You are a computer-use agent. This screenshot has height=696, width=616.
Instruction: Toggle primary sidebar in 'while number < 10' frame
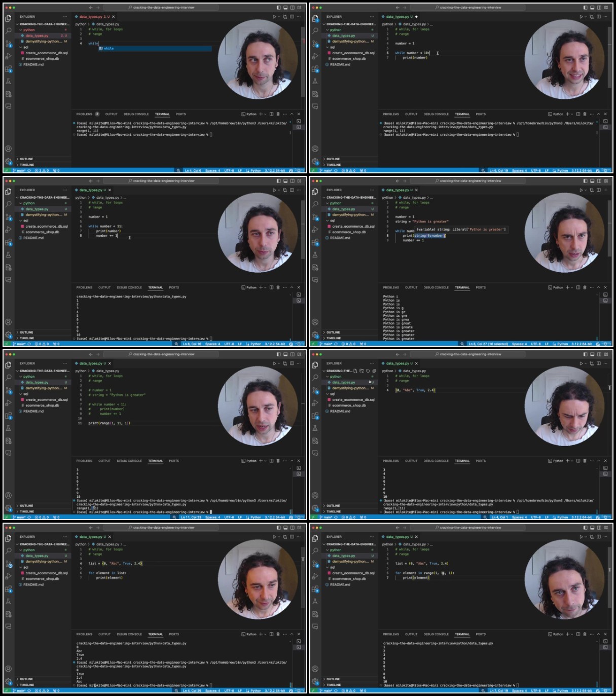(x=585, y=8)
